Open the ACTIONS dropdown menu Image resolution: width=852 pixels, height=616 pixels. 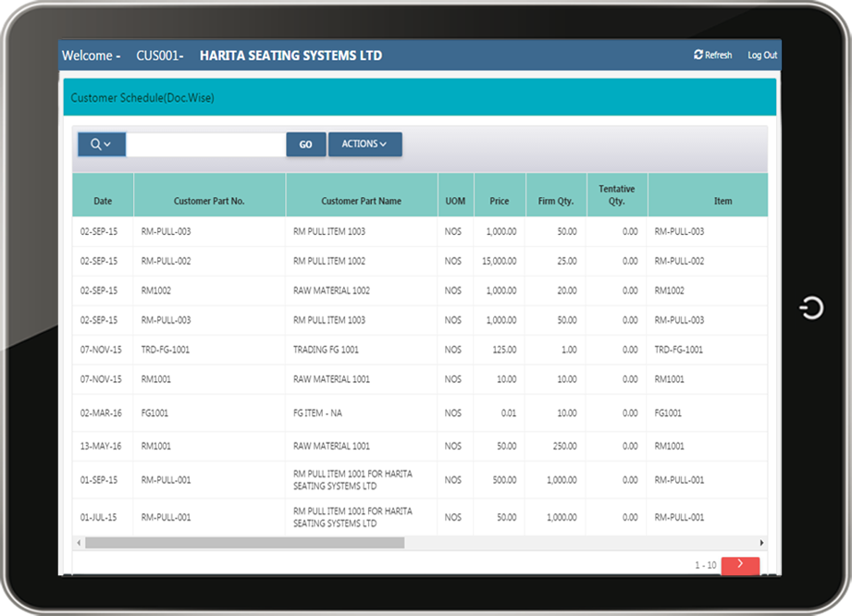(365, 144)
